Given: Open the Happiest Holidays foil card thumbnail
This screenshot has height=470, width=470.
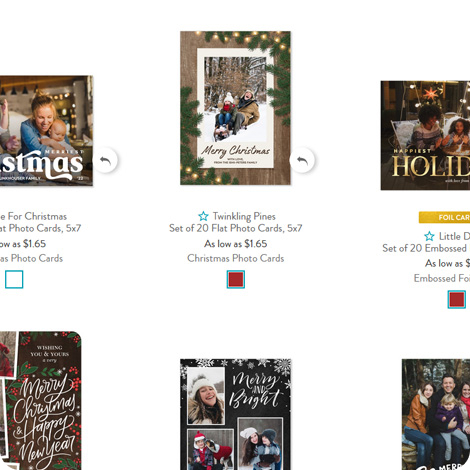Looking at the screenshot, I should tap(425, 135).
